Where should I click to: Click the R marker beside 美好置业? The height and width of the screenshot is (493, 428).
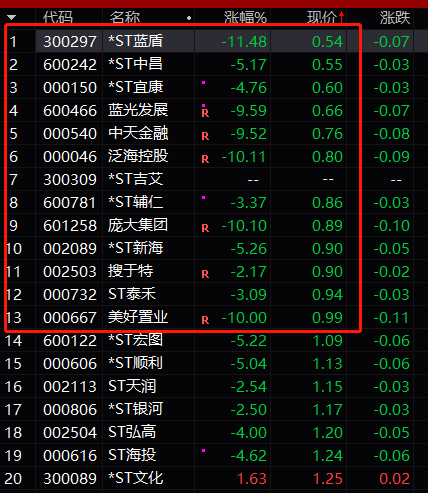[x=205, y=320]
